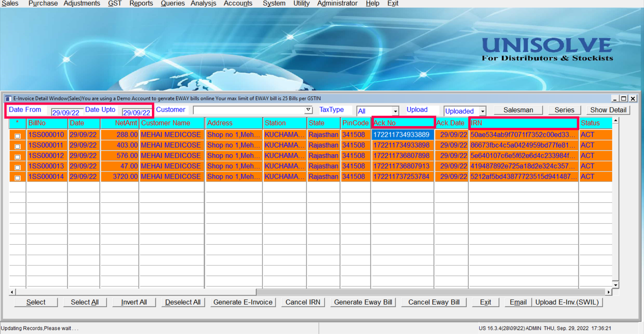
Task: Click the BillNo column header
Action: 47,123
